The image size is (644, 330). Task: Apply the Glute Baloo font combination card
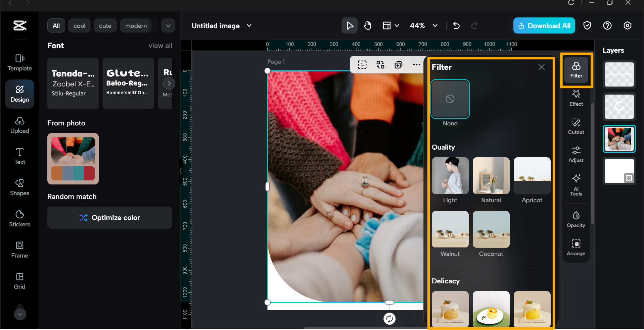(x=128, y=83)
